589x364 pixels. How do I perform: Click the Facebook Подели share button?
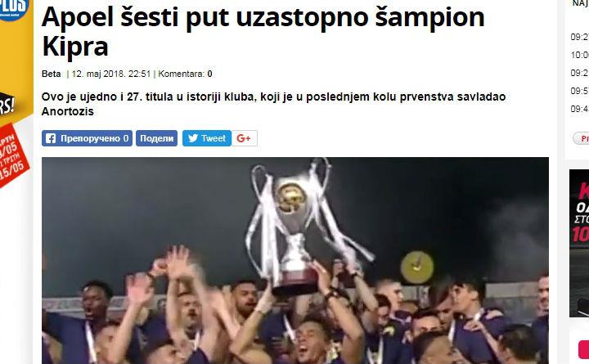156,138
